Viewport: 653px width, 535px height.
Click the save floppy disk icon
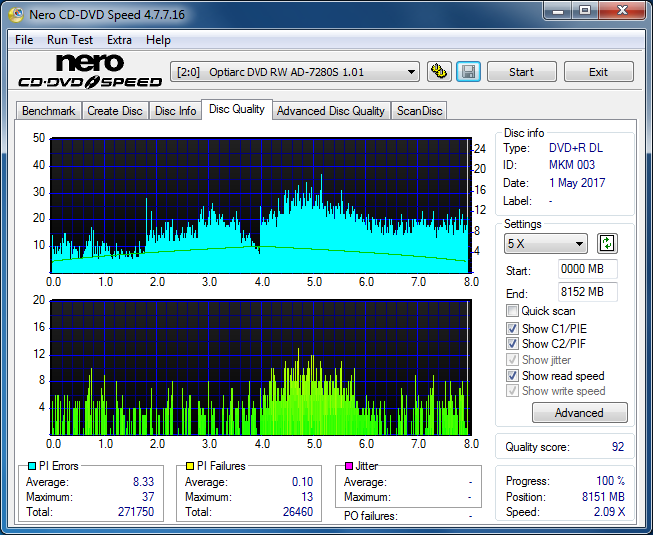[x=469, y=72]
